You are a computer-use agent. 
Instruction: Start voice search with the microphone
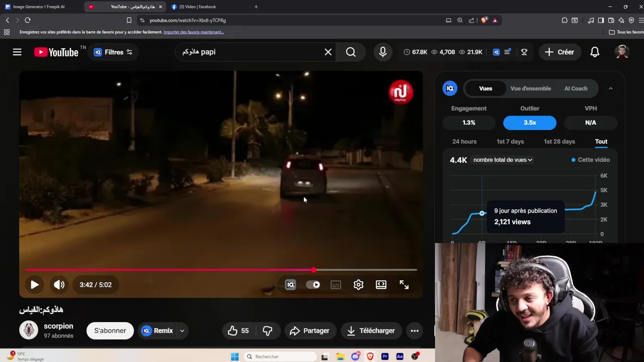[383, 52]
